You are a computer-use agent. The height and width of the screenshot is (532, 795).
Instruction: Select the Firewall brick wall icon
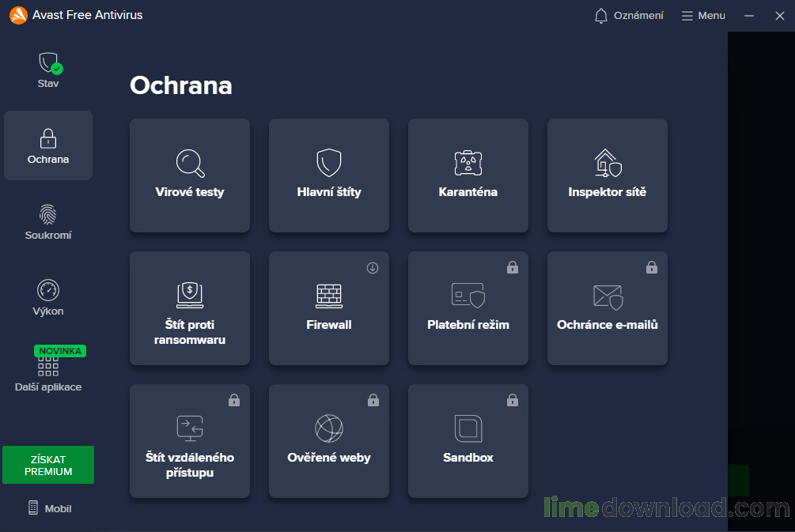pos(328,295)
